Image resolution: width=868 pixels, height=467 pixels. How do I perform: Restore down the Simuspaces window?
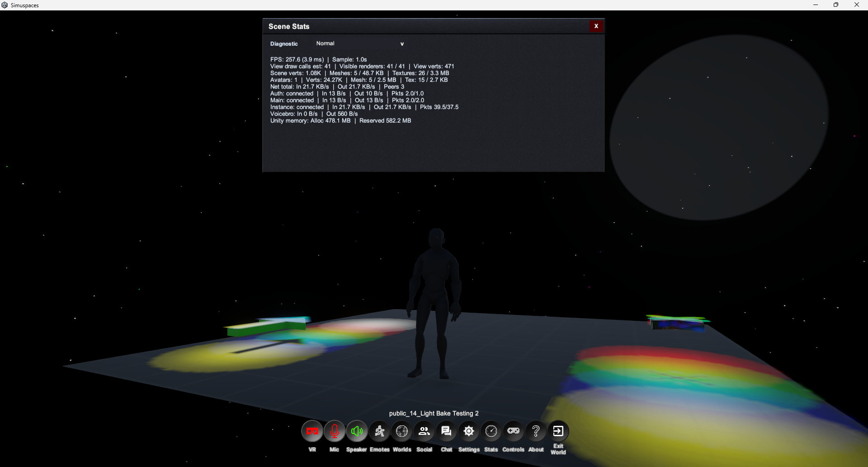pyautogui.click(x=836, y=5)
